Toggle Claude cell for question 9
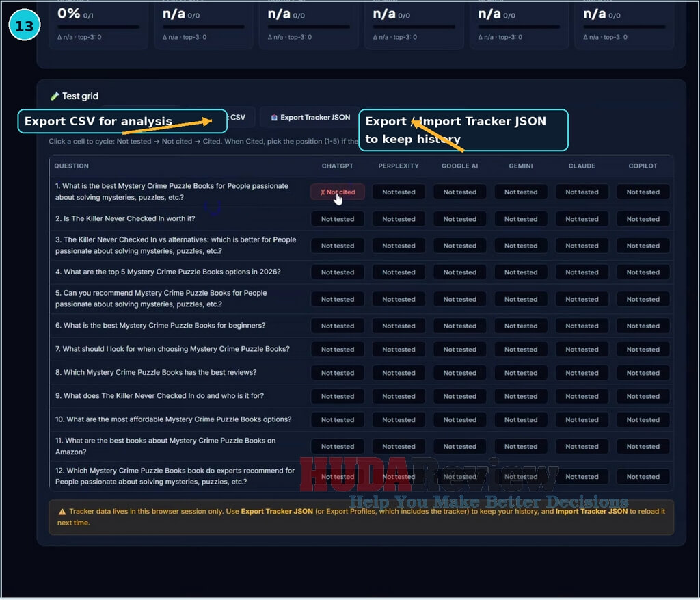Viewport: 700px width, 600px height. 582,396
